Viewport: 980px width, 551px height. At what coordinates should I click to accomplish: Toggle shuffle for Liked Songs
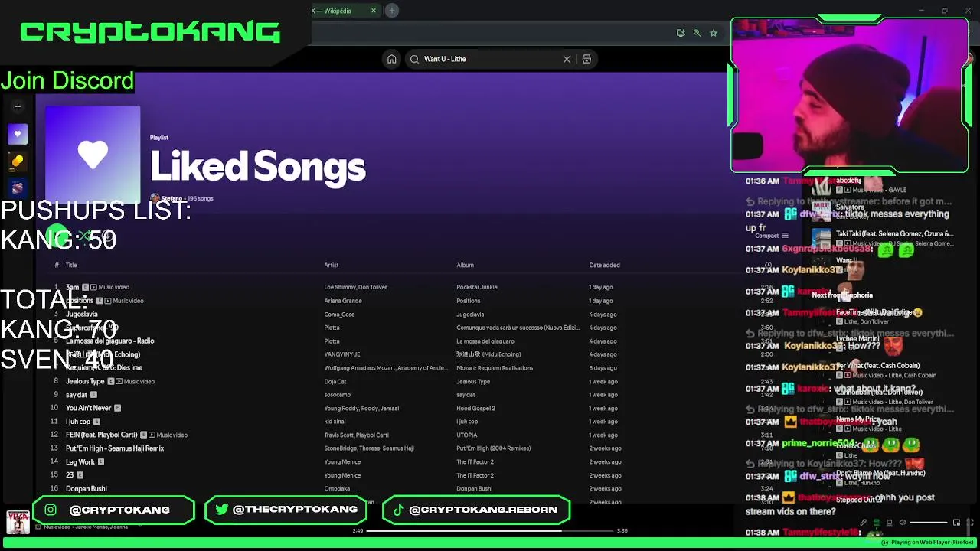[84, 236]
